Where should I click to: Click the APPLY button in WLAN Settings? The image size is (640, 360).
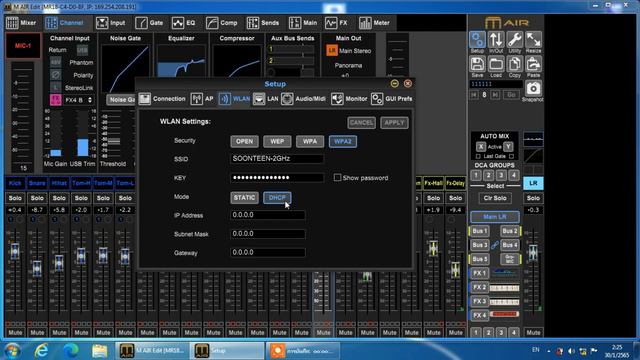pos(394,122)
